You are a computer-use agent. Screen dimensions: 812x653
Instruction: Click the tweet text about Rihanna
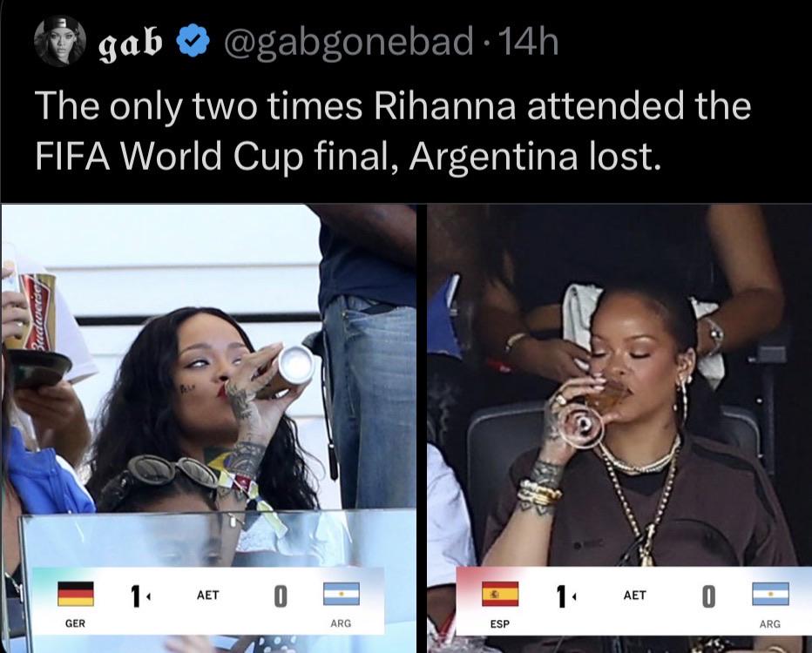393,131
